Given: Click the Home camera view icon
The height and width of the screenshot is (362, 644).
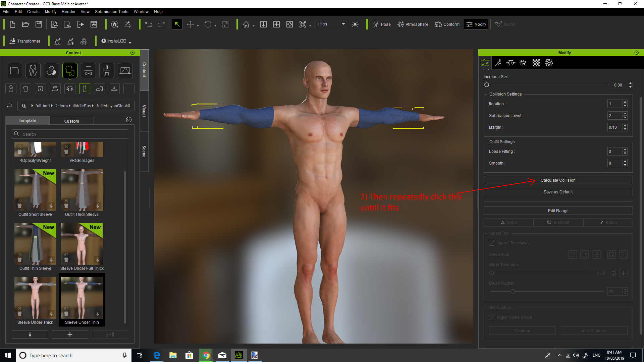Looking at the screenshot, I should click(246, 24).
